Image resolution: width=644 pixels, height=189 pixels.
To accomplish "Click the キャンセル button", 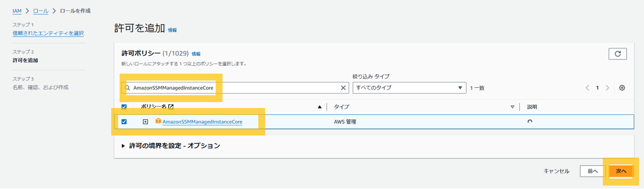I will pos(556,171).
